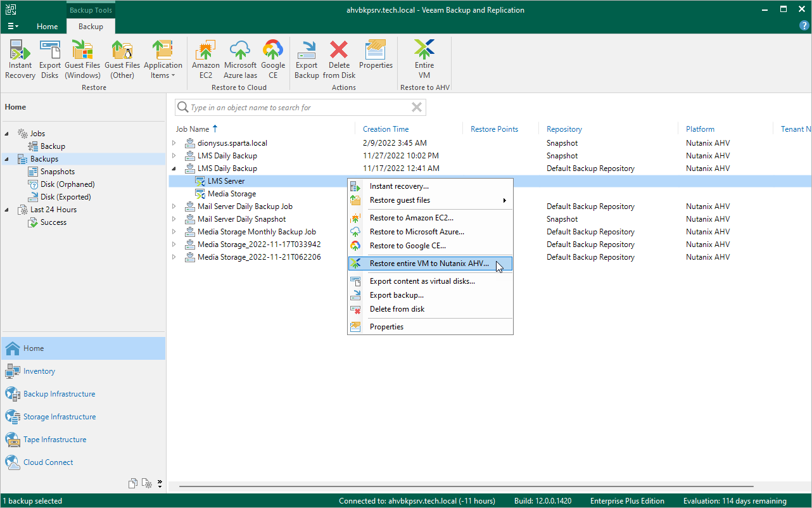Open the help icon in title area
This screenshot has width=812, height=508.
[x=804, y=26]
